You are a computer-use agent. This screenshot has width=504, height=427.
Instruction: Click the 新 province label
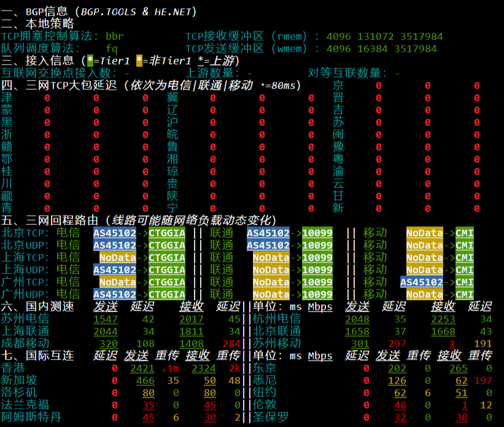(338, 208)
